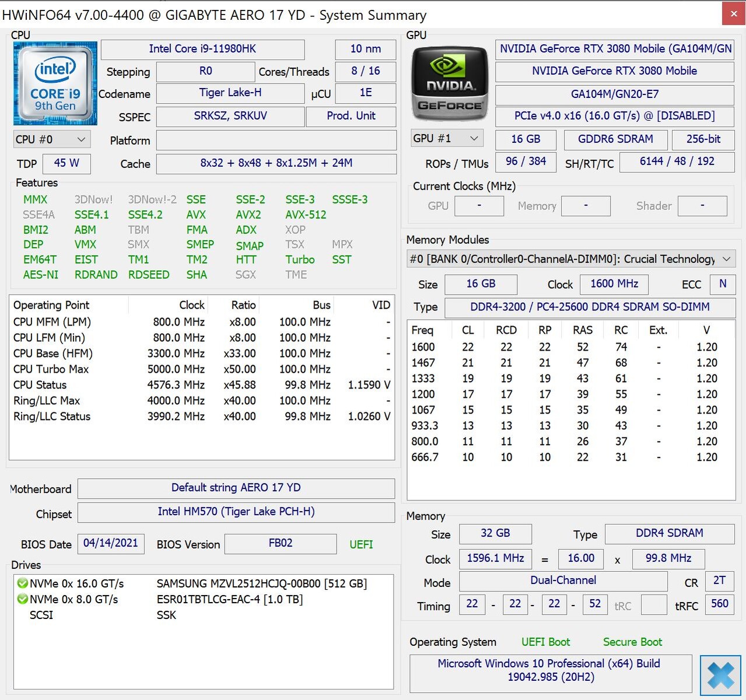The width and height of the screenshot is (746, 700).
Task: Click the 16 GB GPU memory size field
Action: tap(526, 139)
